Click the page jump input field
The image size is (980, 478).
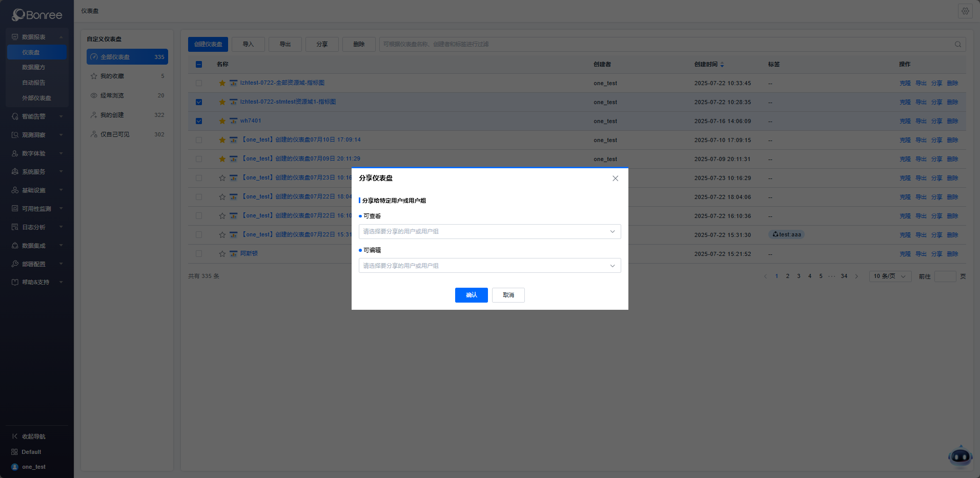tap(945, 276)
